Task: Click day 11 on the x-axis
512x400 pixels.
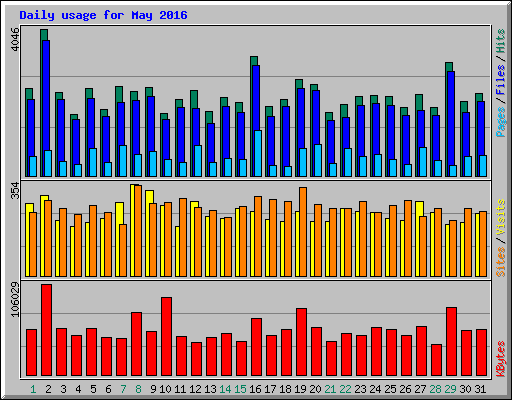Action: (x=180, y=389)
